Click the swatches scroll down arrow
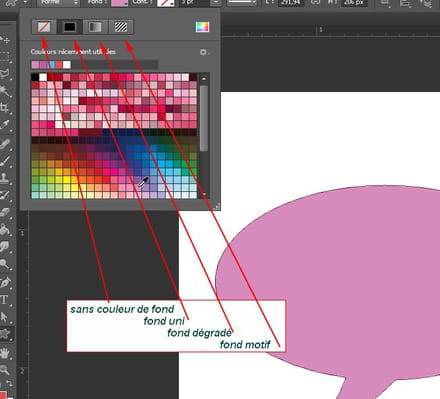440x399 pixels. [x=204, y=194]
